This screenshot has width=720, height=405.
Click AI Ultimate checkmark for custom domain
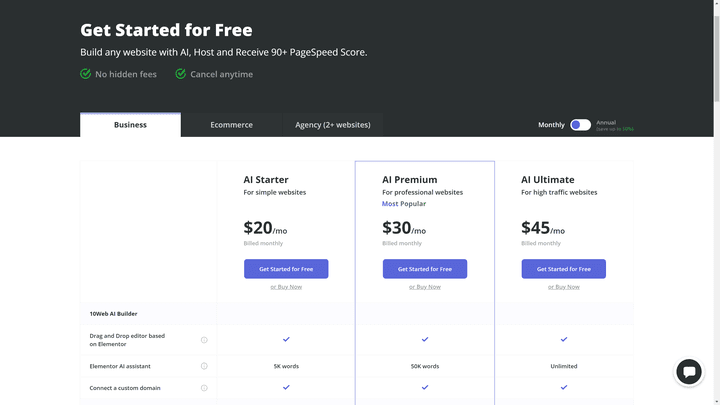pyautogui.click(x=563, y=388)
